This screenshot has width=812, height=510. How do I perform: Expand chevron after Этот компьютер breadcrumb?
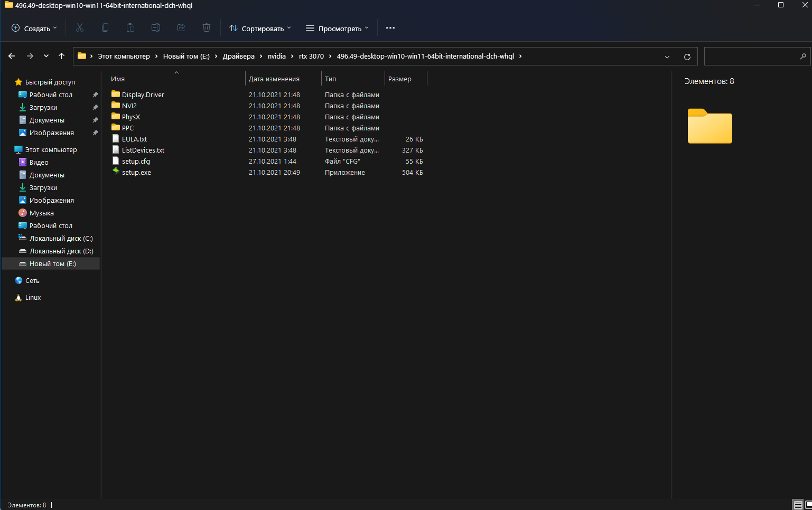click(156, 56)
